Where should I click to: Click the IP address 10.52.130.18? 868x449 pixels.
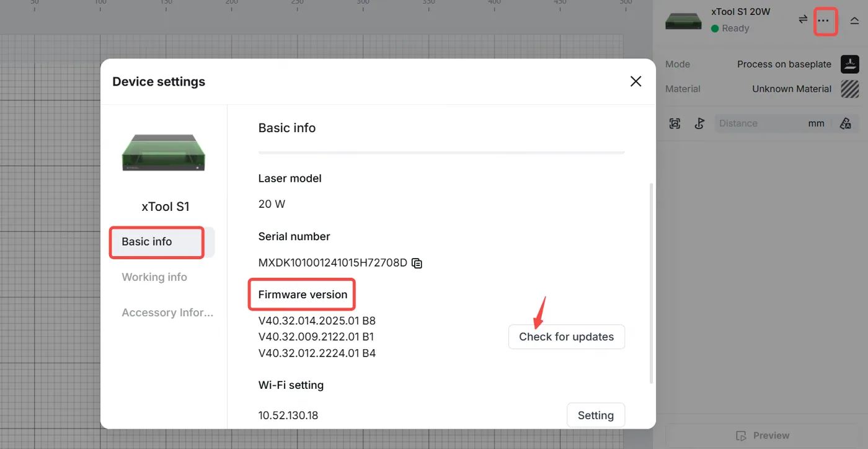(288, 416)
